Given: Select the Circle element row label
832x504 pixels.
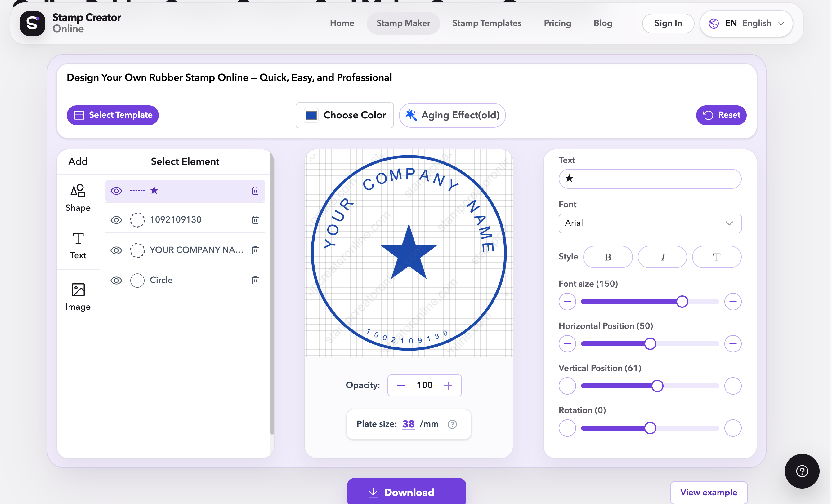Looking at the screenshot, I should 161,280.
